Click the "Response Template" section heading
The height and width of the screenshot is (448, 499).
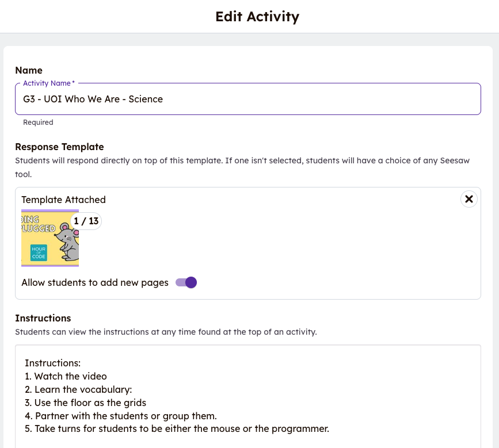tap(59, 147)
